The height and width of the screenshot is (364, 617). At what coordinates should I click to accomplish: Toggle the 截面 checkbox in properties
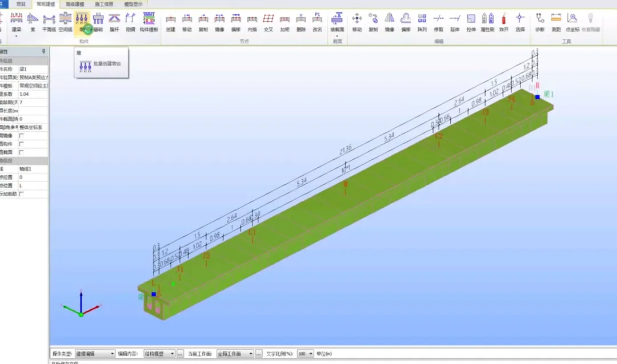click(21, 152)
